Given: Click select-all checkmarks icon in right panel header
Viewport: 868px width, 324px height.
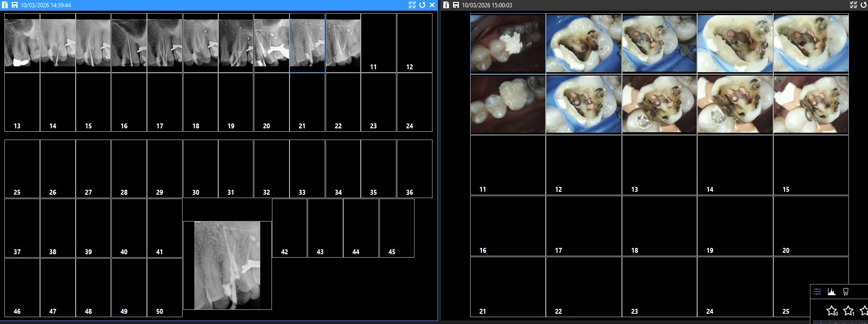Looking at the screenshot, I should coord(853,5).
